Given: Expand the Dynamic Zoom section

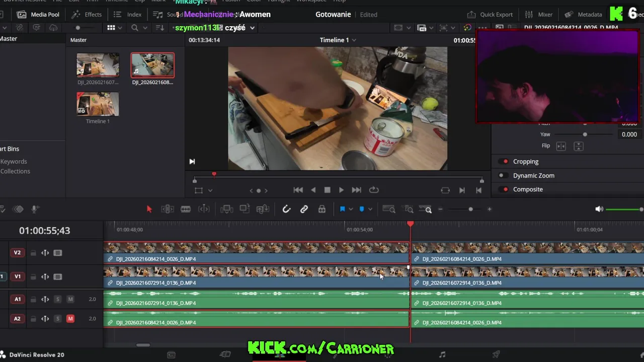Looking at the screenshot, I should (x=534, y=175).
